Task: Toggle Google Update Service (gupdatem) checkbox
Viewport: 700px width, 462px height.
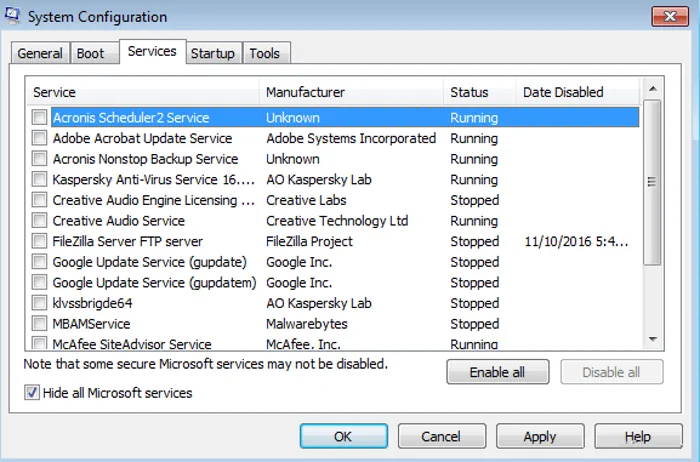Action: tap(39, 283)
